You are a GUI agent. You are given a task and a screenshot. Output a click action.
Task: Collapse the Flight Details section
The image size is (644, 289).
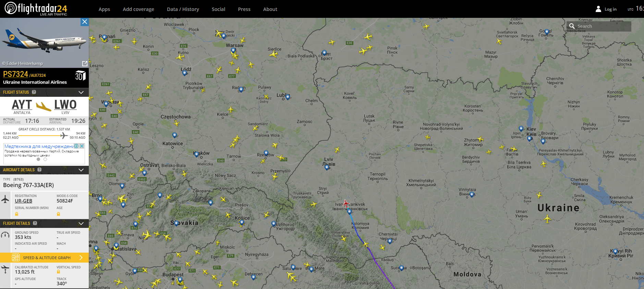coord(81,223)
